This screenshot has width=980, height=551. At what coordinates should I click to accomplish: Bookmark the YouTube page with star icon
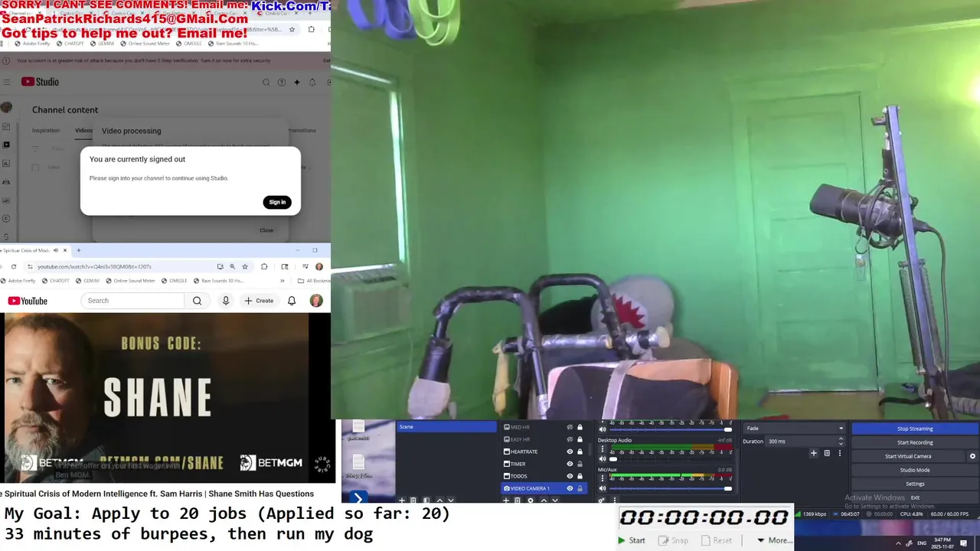(245, 266)
